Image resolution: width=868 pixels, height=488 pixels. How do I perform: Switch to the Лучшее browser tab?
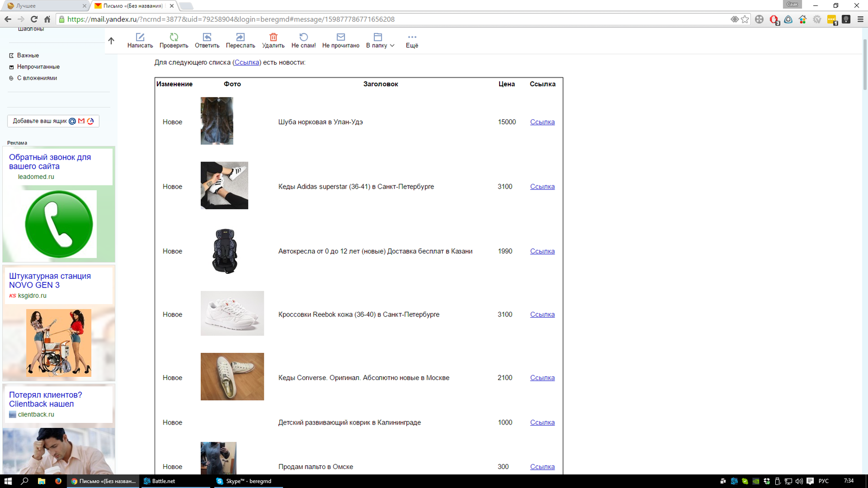(x=46, y=5)
